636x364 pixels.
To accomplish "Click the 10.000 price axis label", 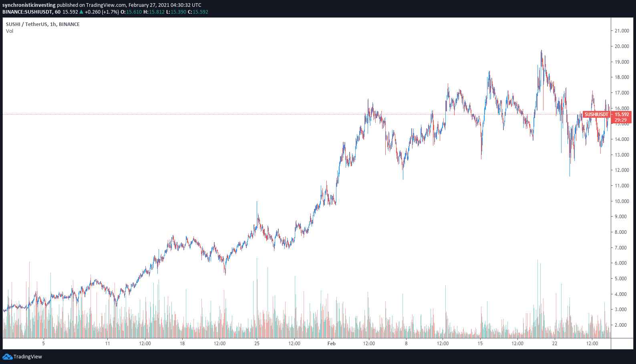I will pos(622,201).
